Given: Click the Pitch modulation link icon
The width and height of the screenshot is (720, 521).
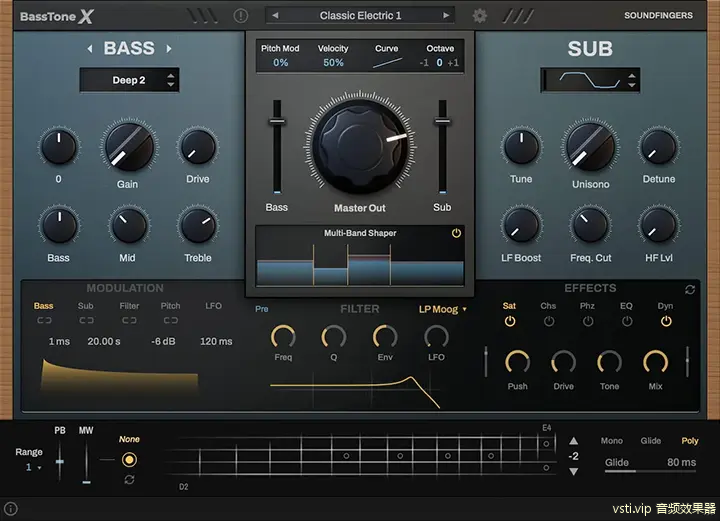Looking at the screenshot, I should click(171, 320).
